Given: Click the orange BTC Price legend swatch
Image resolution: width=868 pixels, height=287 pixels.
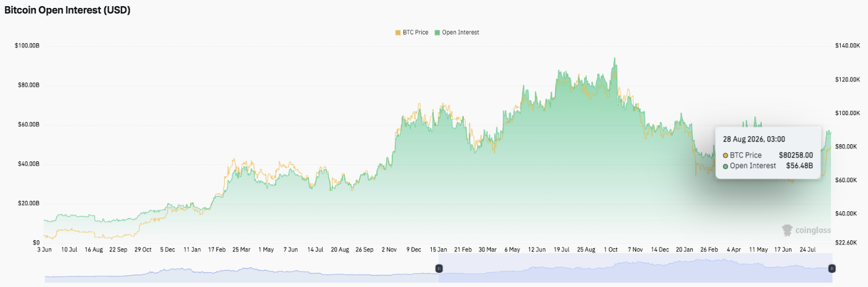Looking at the screenshot, I should click(398, 32).
